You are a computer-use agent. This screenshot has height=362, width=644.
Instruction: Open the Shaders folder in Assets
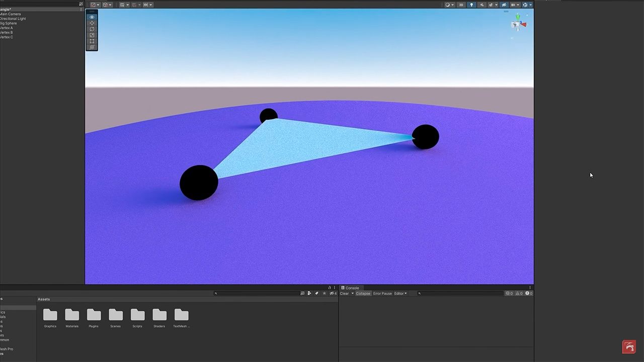pos(159,315)
